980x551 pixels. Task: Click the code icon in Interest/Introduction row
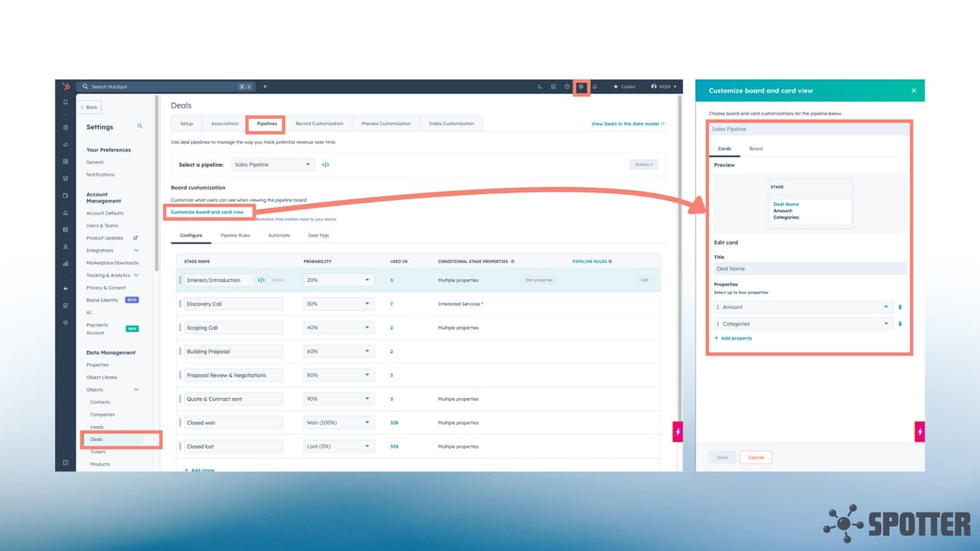pos(261,280)
